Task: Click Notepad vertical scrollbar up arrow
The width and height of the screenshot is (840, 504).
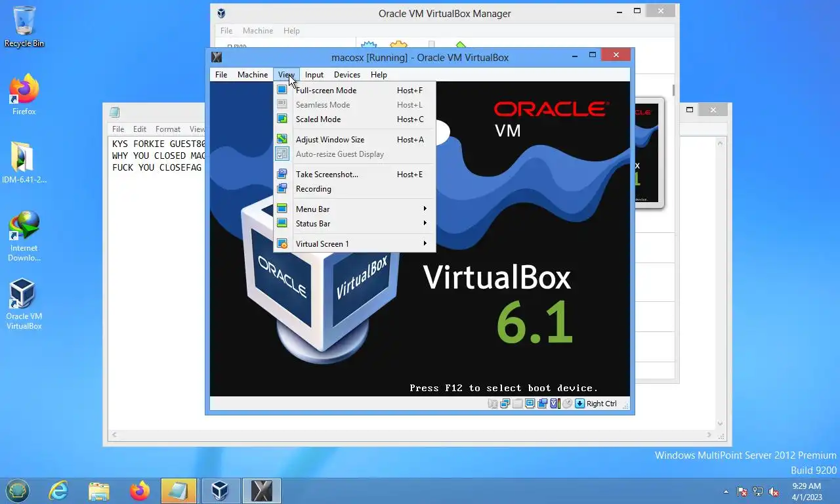Action: (720, 142)
